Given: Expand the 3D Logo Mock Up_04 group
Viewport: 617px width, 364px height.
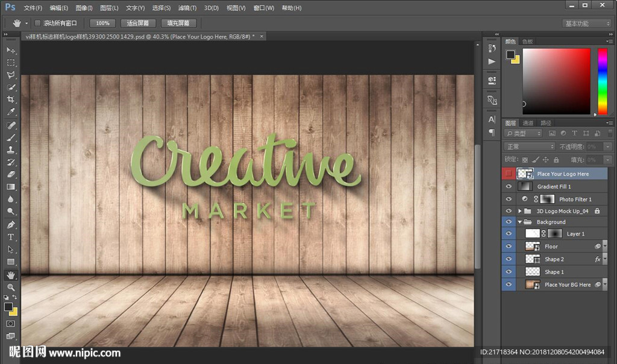Looking at the screenshot, I should point(519,211).
